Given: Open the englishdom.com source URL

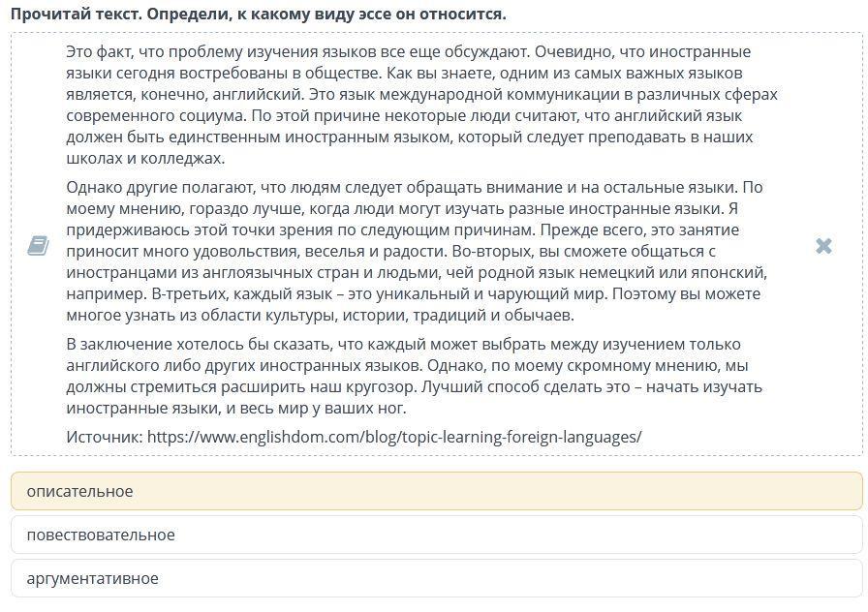Looking at the screenshot, I should pyautogui.click(x=394, y=437).
